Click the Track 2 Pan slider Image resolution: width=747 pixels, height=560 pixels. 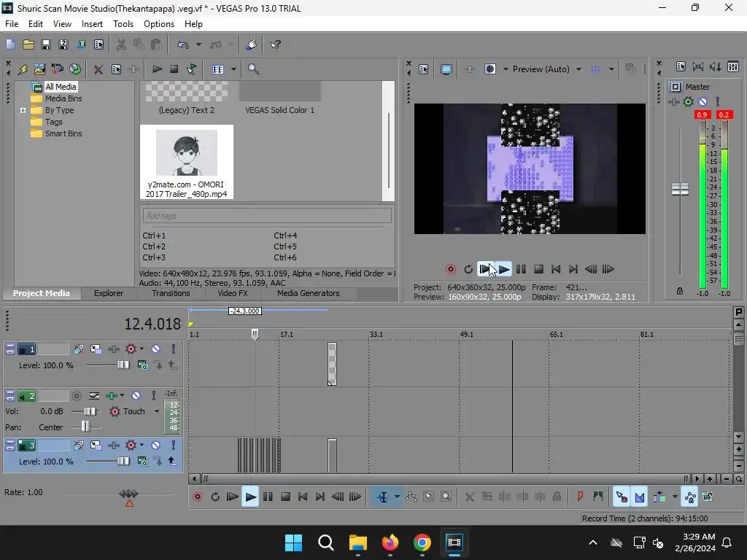[86, 427]
